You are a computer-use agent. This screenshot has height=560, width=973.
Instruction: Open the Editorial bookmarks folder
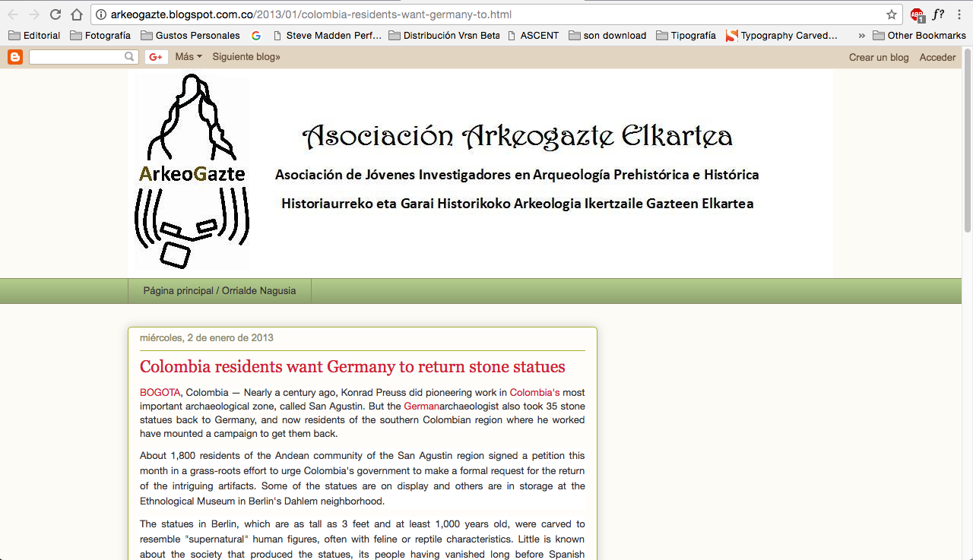[x=34, y=35]
